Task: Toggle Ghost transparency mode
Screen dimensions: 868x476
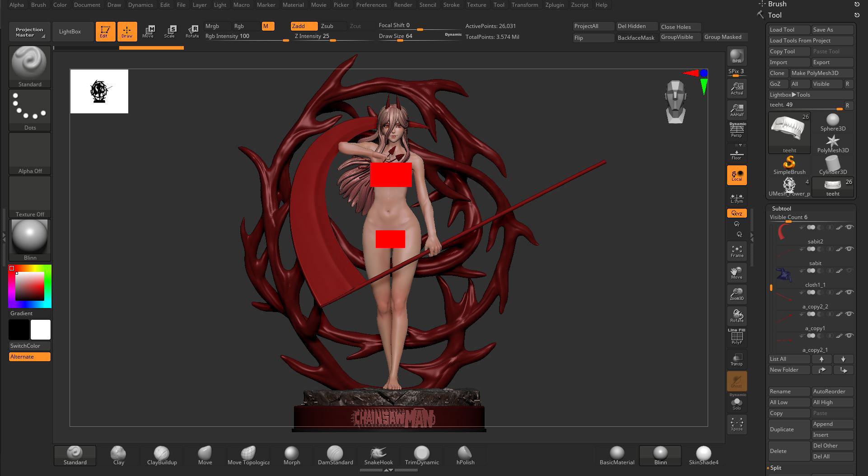Action: tap(737, 381)
